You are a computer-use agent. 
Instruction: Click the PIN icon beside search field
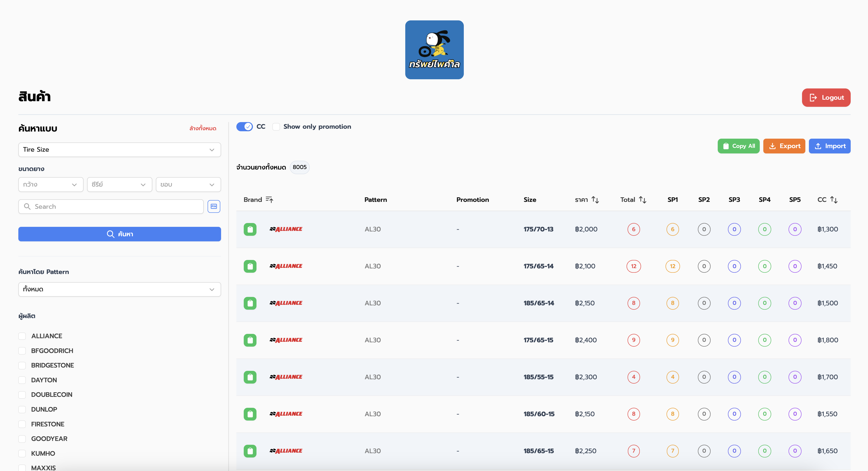click(214, 206)
